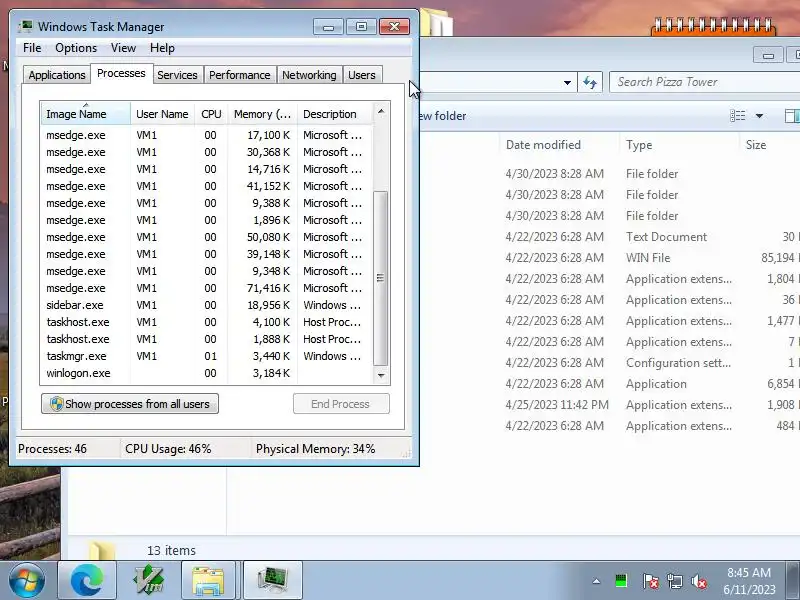The width and height of the screenshot is (800, 600).
Task: Toggle the preview pane icon in Explorer
Action: point(792,116)
